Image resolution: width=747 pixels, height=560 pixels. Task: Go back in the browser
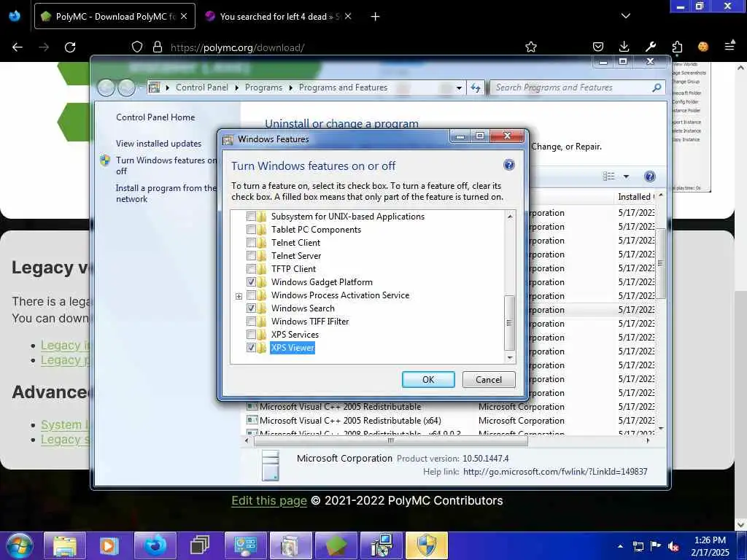point(18,47)
